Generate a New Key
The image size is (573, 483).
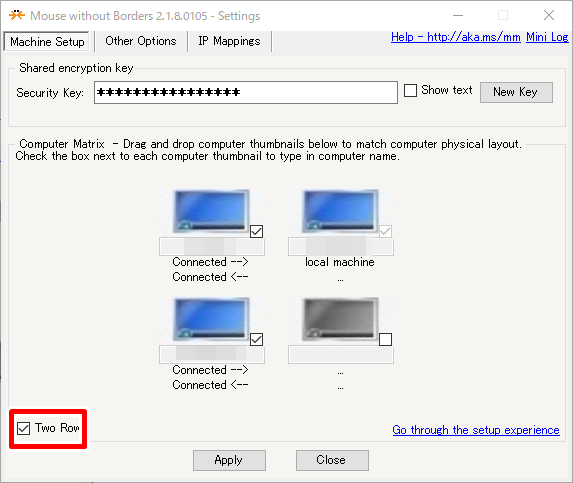point(516,92)
